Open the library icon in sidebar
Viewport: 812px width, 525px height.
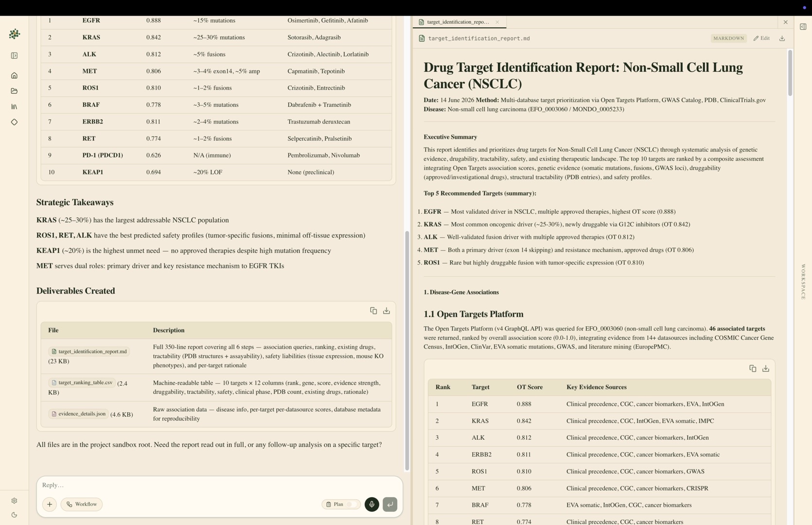(x=14, y=106)
